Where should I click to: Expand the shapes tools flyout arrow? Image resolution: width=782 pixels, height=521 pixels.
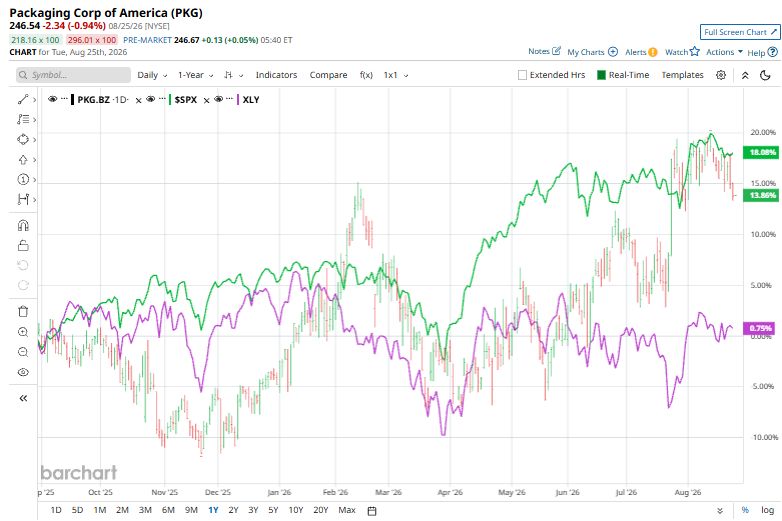click(x=34, y=140)
